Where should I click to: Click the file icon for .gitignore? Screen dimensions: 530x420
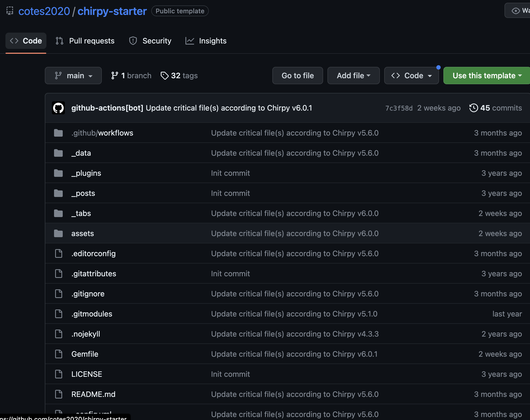[x=59, y=294]
